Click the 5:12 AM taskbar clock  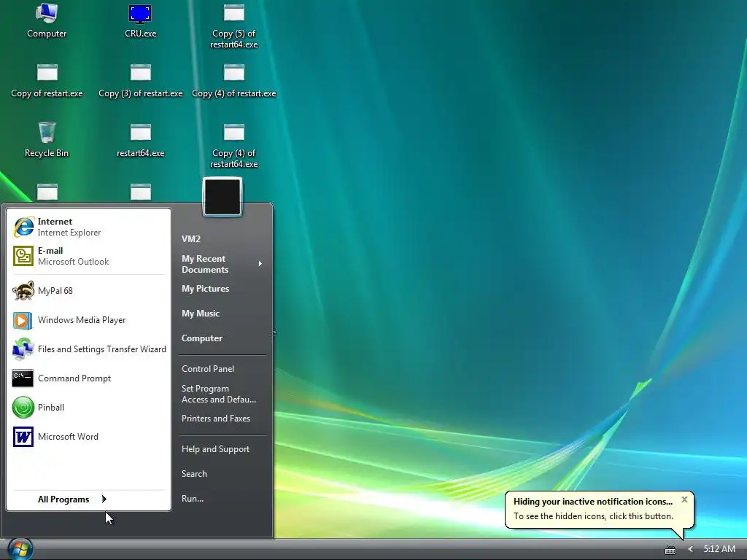click(x=719, y=549)
